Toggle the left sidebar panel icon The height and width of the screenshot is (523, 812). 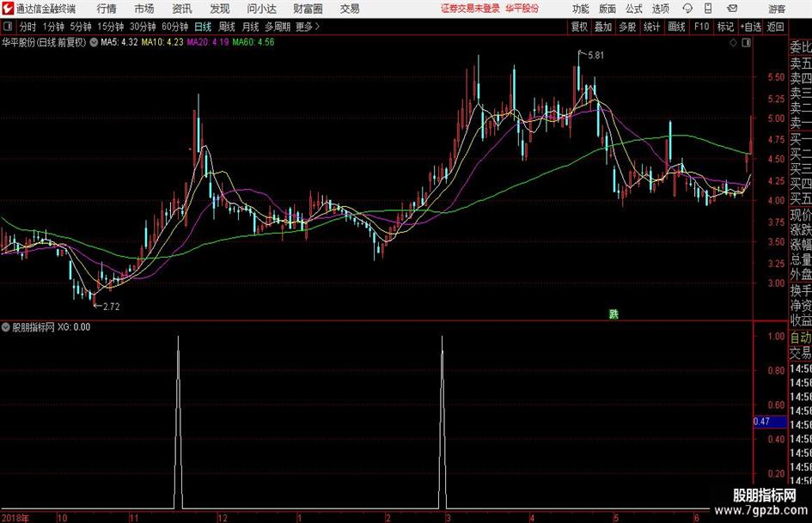(x=8, y=27)
